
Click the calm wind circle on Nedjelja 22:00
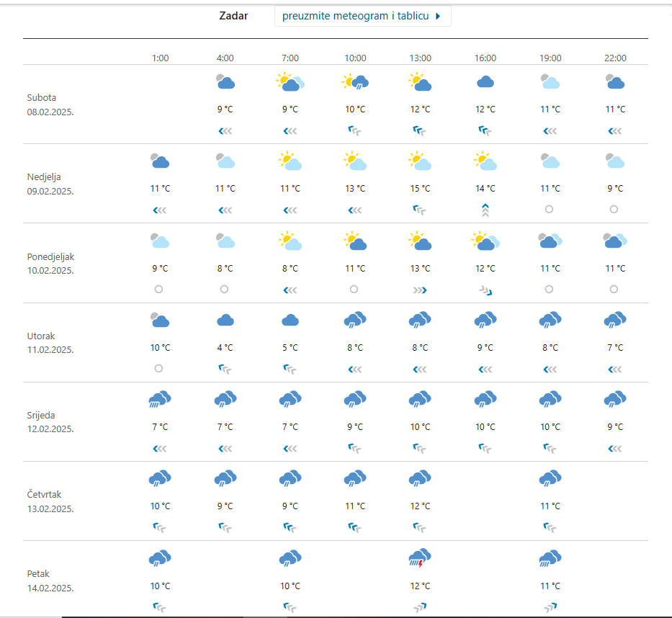click(x=614, y=210)
